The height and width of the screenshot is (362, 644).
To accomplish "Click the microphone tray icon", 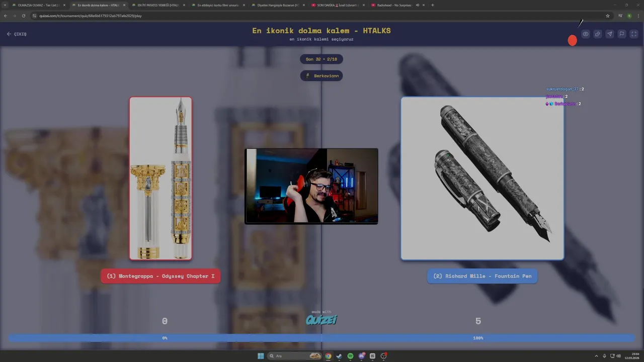I will tap(604, 356).
